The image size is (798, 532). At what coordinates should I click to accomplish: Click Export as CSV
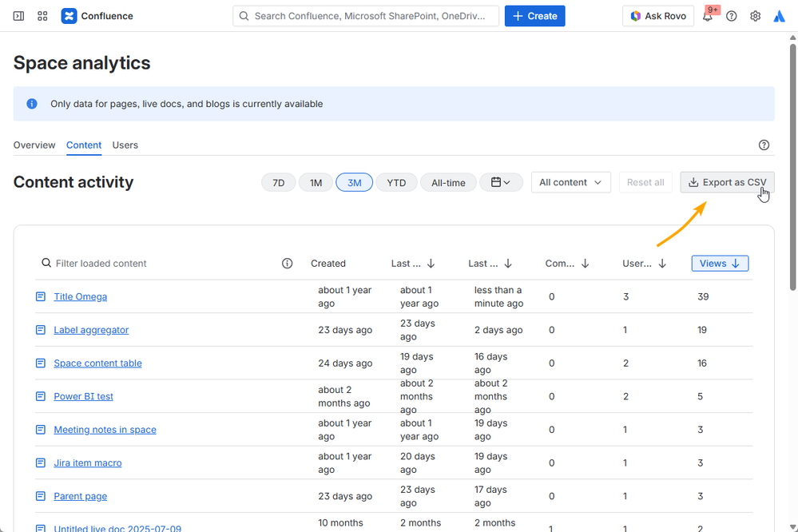(x=727, y=182)
